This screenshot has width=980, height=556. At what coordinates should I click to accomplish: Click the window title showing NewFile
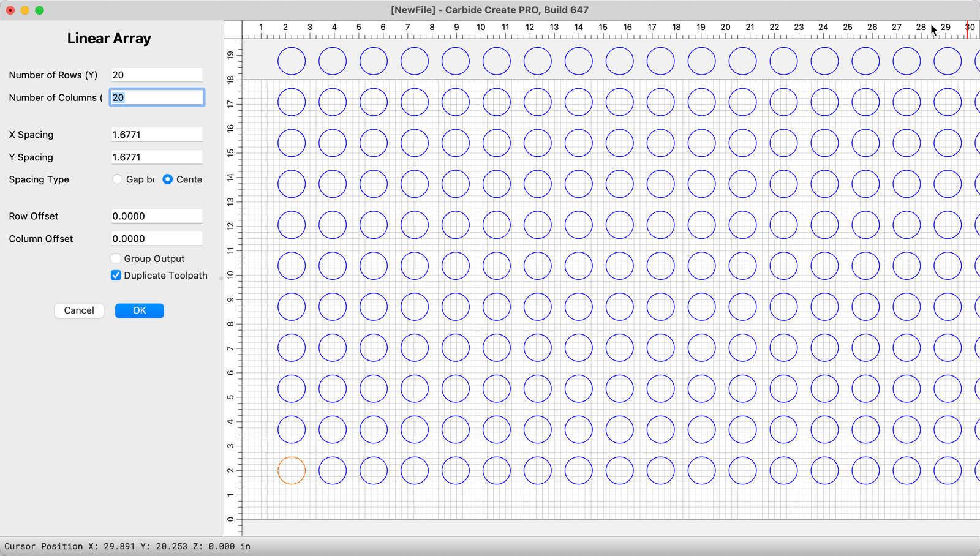tap(490, 10)
